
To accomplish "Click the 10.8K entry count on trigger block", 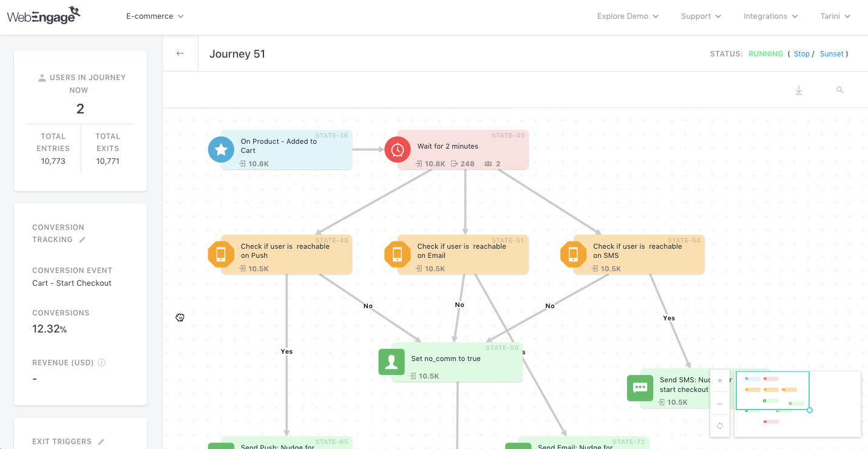I will [x=259, y=164].
